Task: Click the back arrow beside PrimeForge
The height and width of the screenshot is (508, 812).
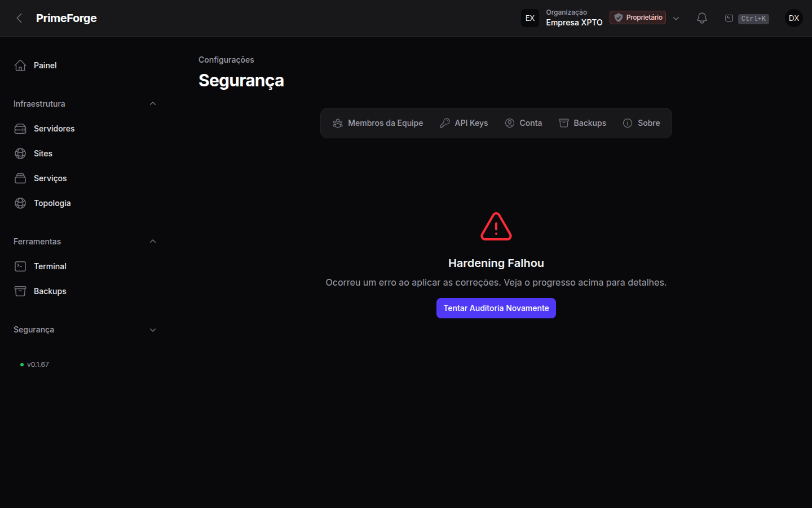Action: (x=19, y=18)
